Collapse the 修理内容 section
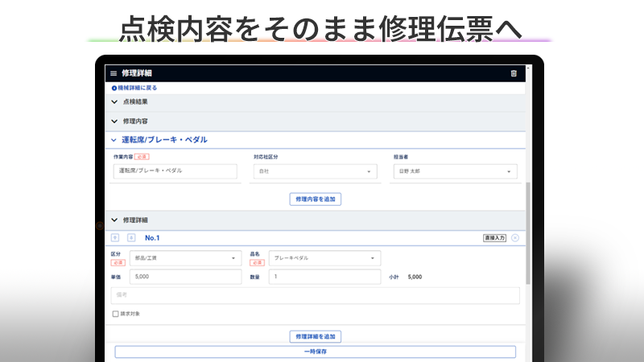This screenshot has width=644, height=362. point(114,121)
